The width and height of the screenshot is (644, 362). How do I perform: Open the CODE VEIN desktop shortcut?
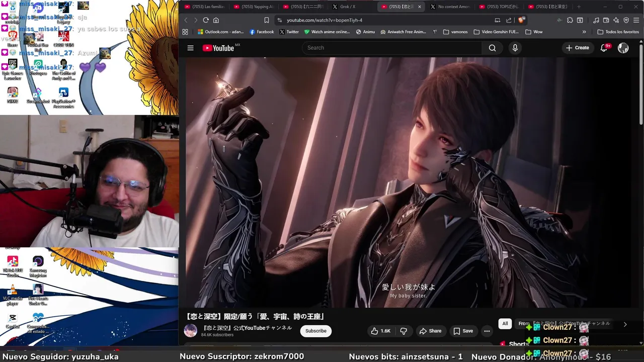tap(63, 39)
